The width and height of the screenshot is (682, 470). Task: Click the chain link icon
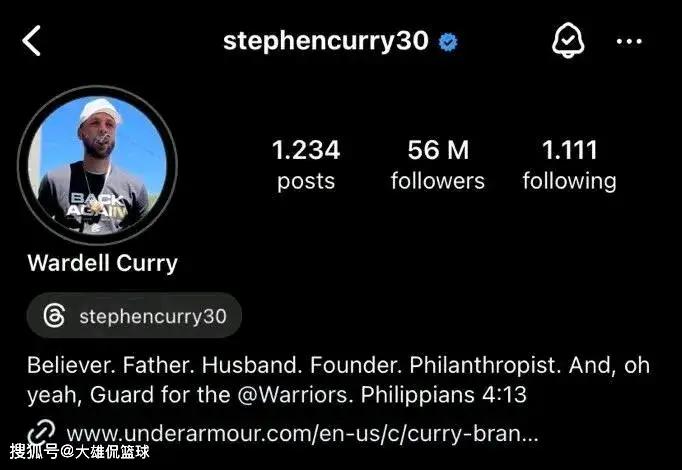click(41, 432)
